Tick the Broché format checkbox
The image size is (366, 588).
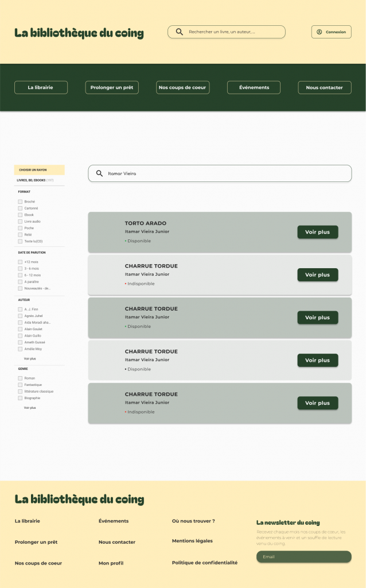click(20, 202)
